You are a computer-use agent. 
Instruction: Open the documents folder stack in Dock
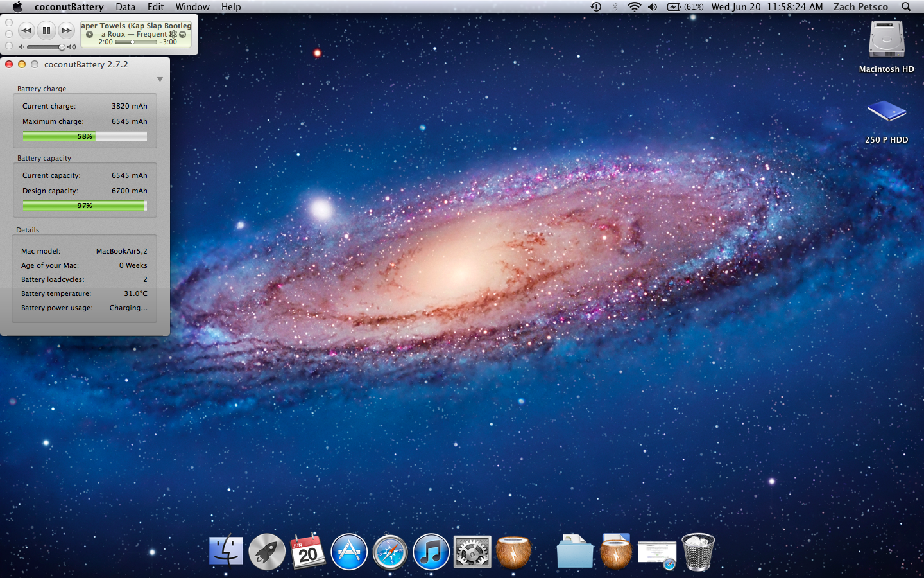coord(575,551)
